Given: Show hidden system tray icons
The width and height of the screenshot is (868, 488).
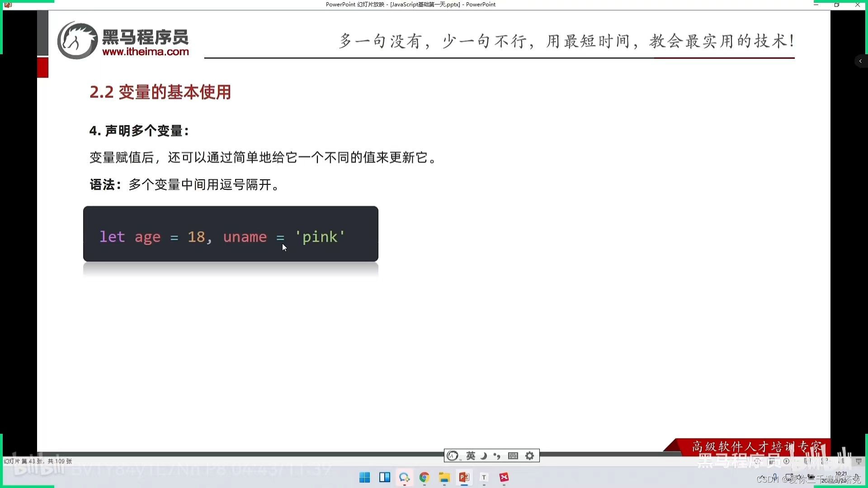Looking at the screenshot, I should pos(763,478).
